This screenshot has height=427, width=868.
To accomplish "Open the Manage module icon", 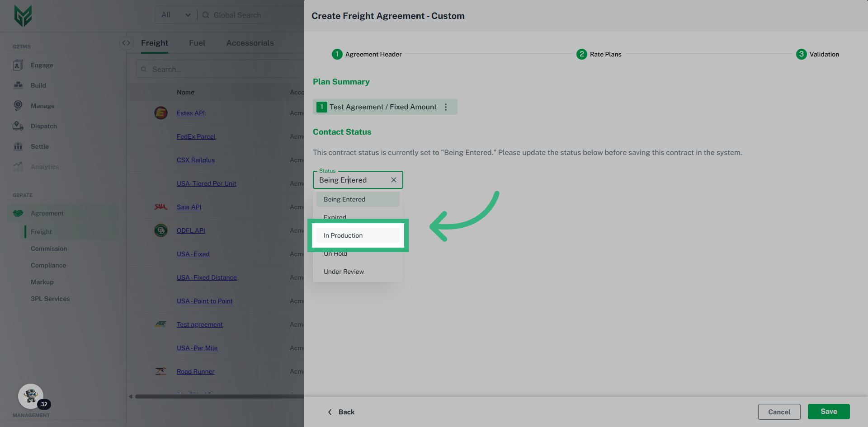I will tap(18, 106).
